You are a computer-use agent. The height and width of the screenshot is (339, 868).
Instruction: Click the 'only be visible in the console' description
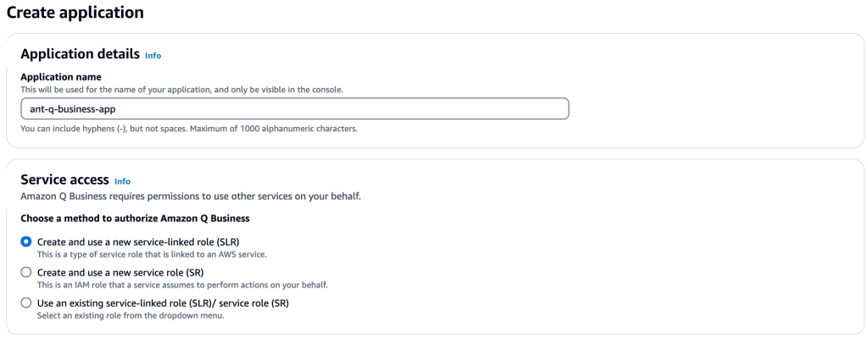(182, 89)
